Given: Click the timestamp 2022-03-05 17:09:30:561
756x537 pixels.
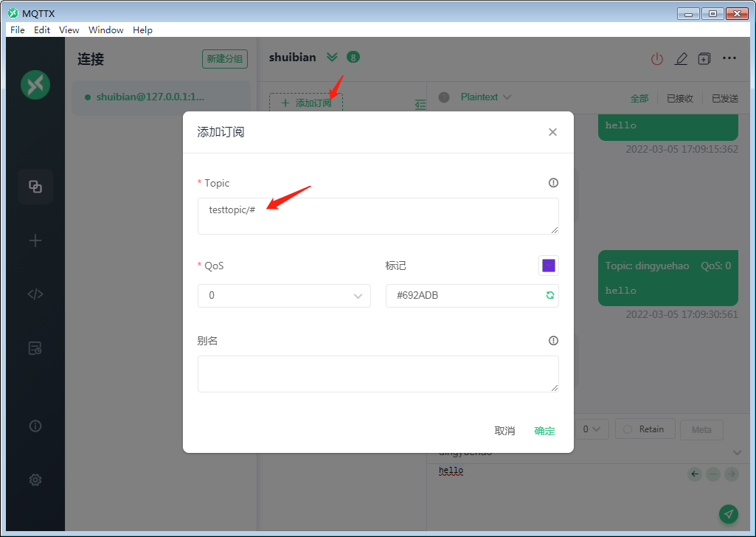Looking at the screenshot, I should point(682,315).
